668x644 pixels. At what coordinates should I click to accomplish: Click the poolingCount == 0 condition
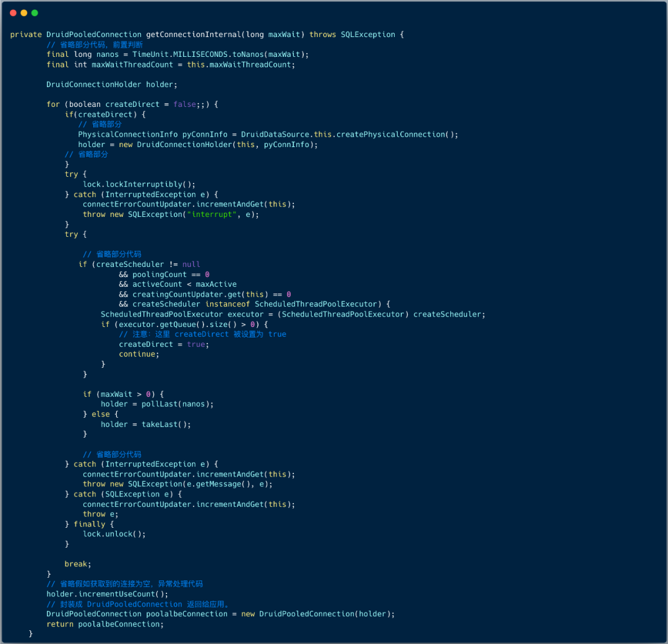tap(171, 274)
